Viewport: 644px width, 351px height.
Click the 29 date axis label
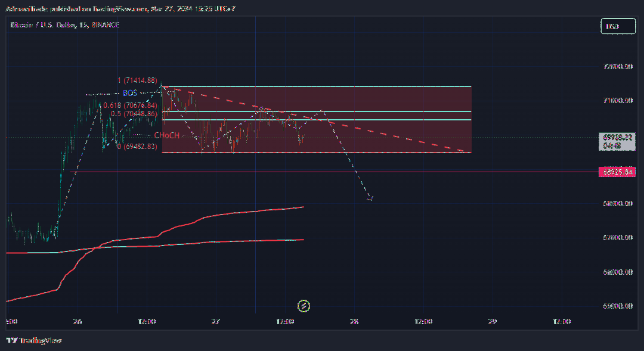(x=493, y=321)
